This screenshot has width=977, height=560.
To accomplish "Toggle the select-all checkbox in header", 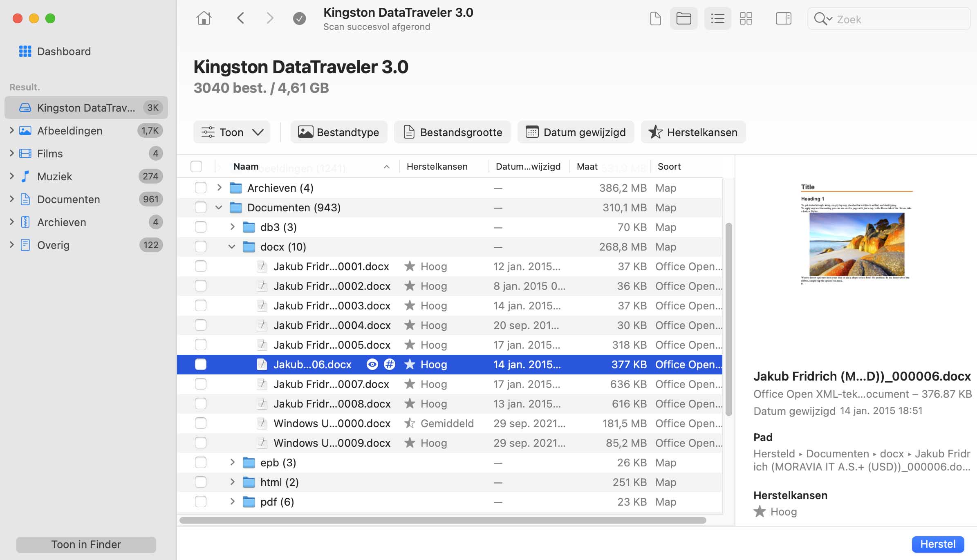I will click(196, 166).
